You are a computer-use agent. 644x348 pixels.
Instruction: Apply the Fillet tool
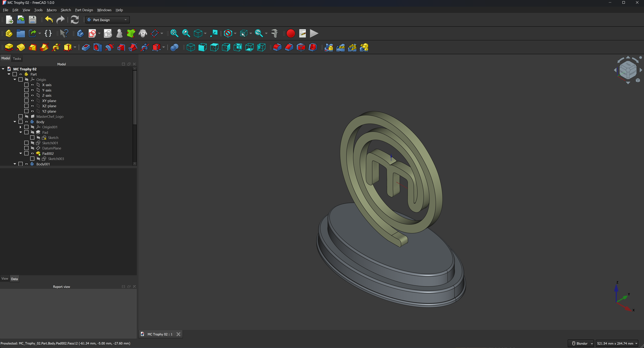point(277,47)
